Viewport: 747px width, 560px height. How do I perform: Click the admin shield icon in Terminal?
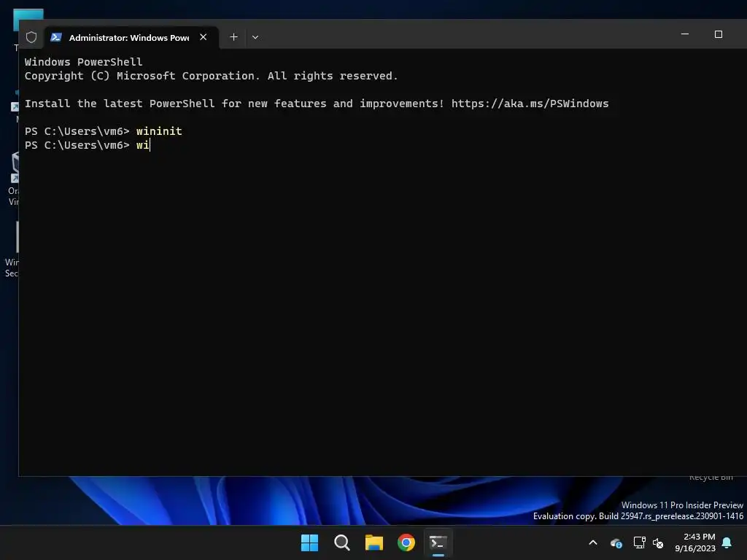point(31,37)
